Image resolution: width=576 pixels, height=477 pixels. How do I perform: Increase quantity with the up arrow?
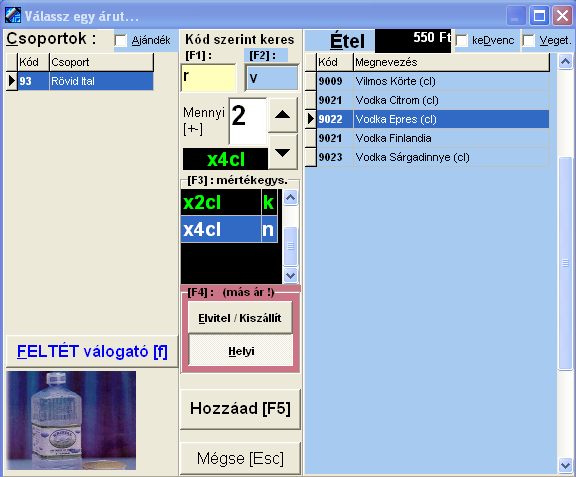282,115
